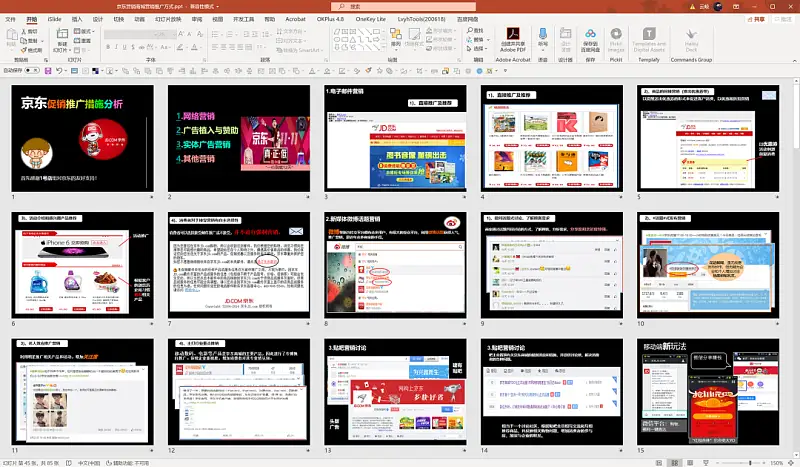Click the accessibility status text in status bar

(x=128, y=463)
